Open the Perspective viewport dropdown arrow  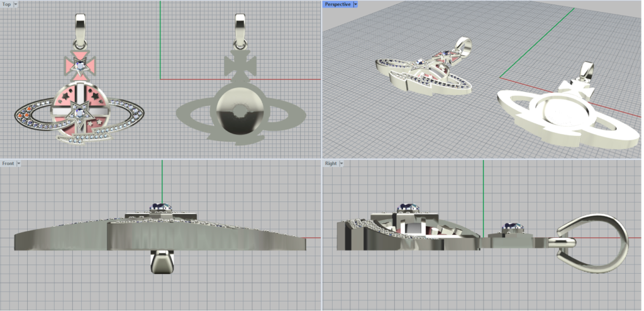pyautogui.click(x=355, y=4)
